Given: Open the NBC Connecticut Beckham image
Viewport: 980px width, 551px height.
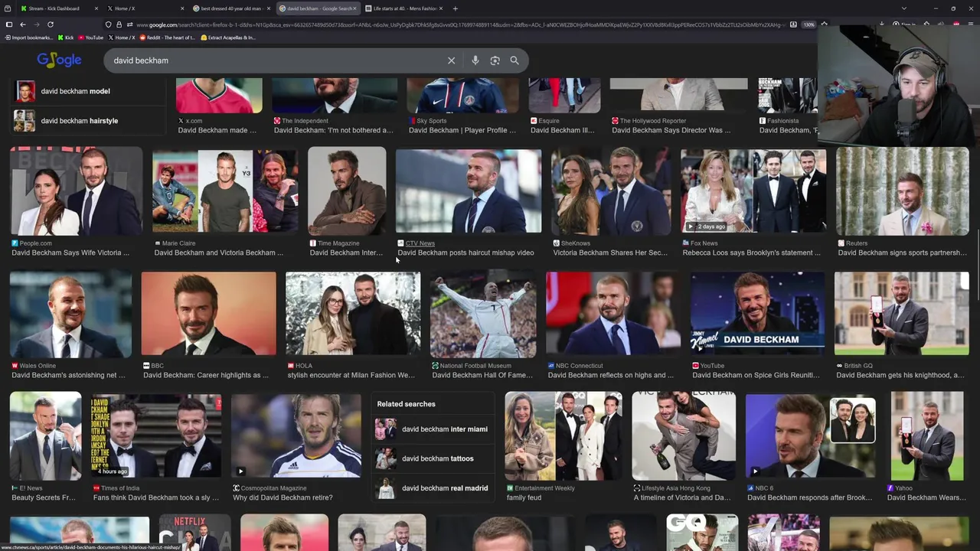Looking at the screenshot, I should pyautogui.click(x=613, y=314).
